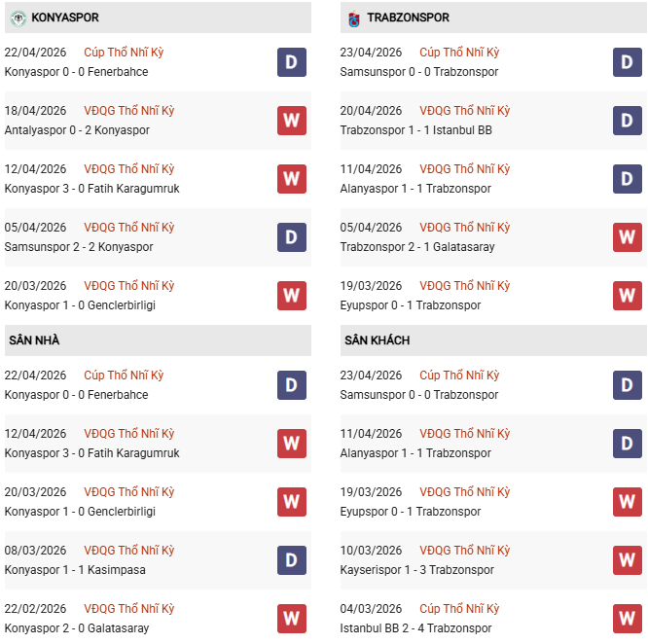Click the D result badge for Samsunspor 2-2 Konyaspor
Image resolution: width=648 pixels, height=644 pixels.
tap(292, 237)
